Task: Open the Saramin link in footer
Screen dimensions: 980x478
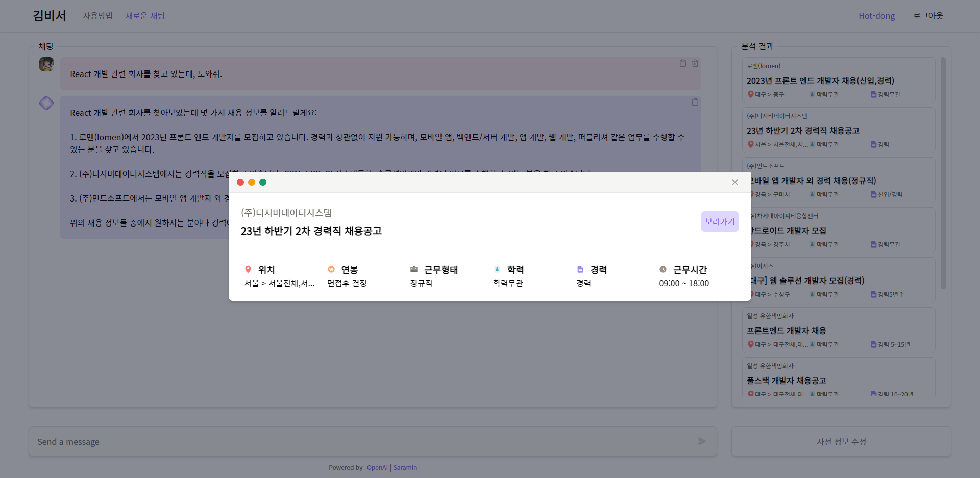Action: [x=405, y=467]
